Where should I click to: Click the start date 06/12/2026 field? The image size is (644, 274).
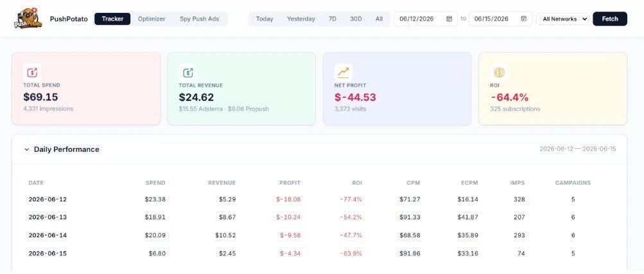[426, 19]
